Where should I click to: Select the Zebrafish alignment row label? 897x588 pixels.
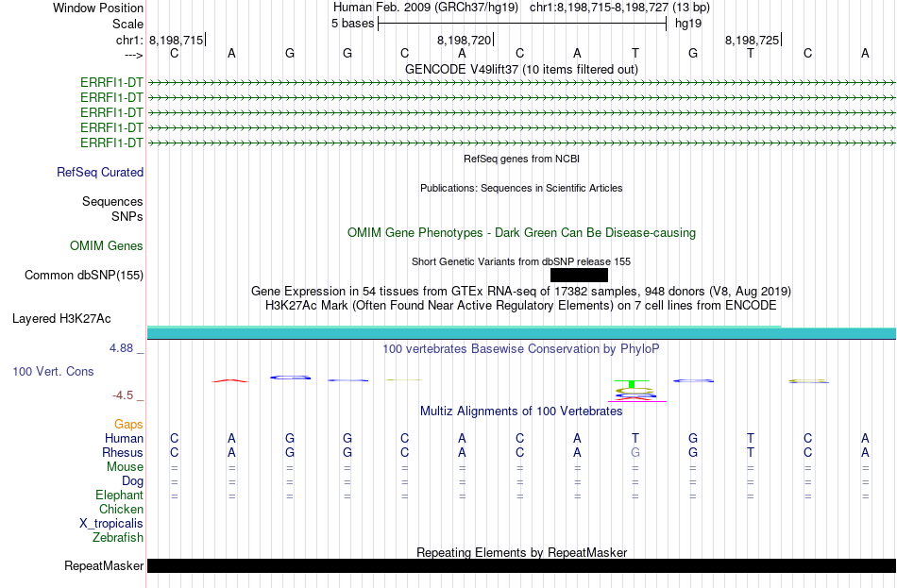[118, 538]
